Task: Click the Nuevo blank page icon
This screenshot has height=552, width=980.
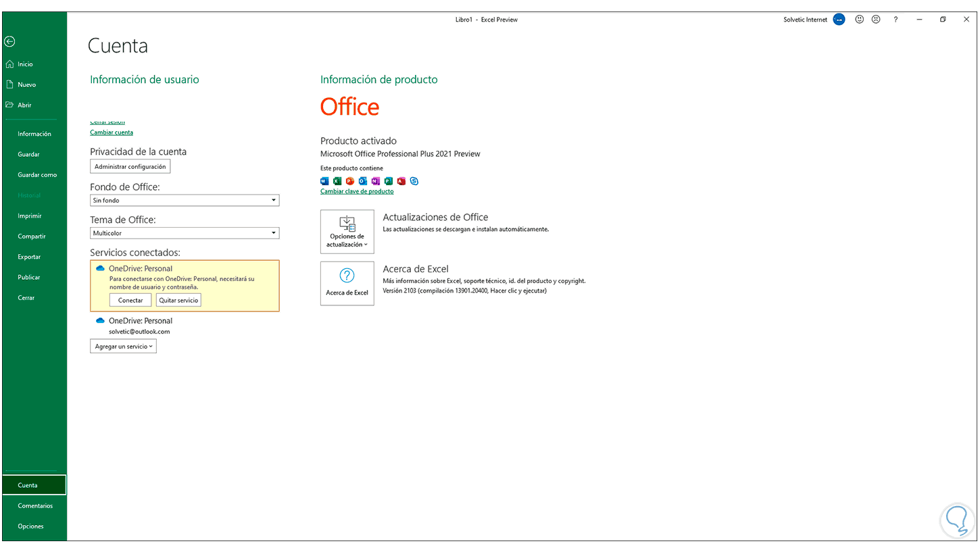Action: click(x=9, y=84)
